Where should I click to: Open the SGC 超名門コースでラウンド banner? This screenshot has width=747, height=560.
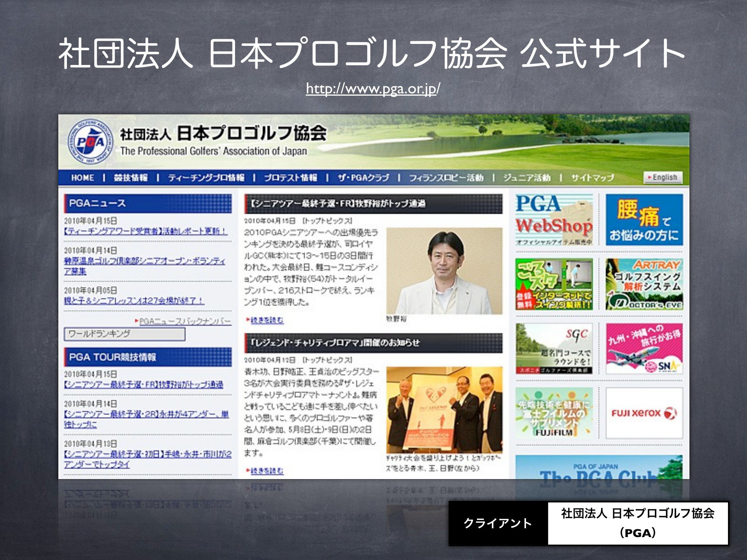pyautogui.click(x=554, y=348)
